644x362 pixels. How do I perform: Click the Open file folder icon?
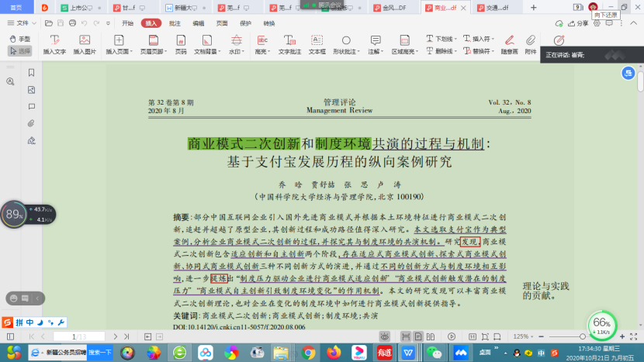(48, 23)
